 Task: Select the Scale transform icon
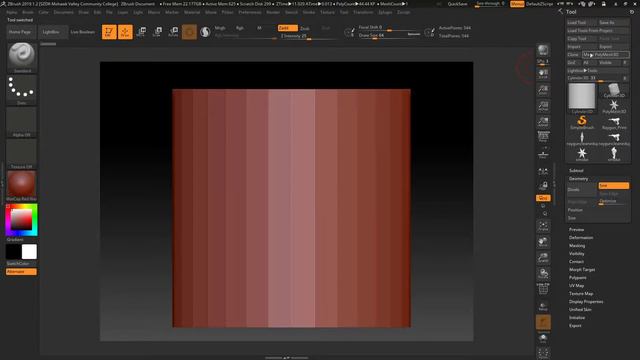(x=157, y=32)
